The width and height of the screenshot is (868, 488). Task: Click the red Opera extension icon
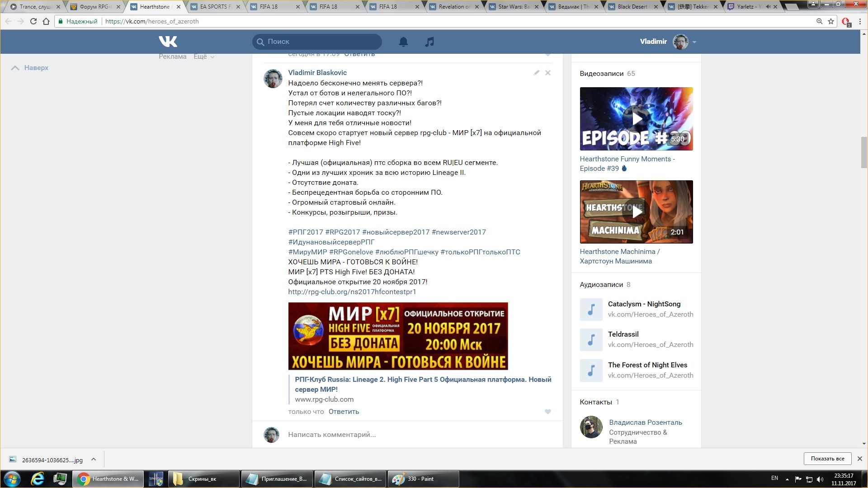click(x=846, y=22)
